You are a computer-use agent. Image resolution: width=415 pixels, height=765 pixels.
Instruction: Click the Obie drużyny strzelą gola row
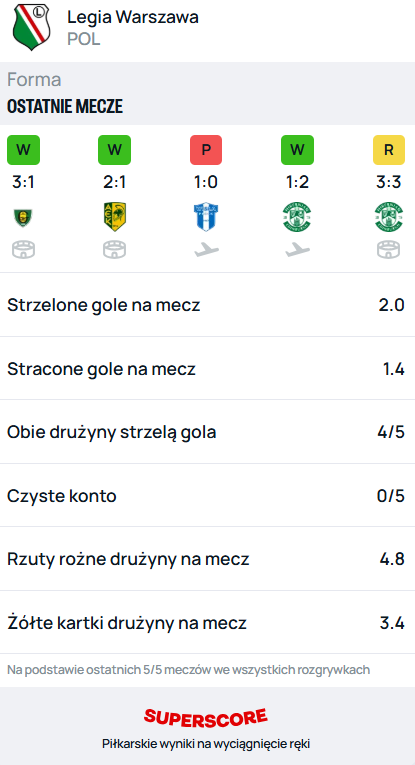207,432
